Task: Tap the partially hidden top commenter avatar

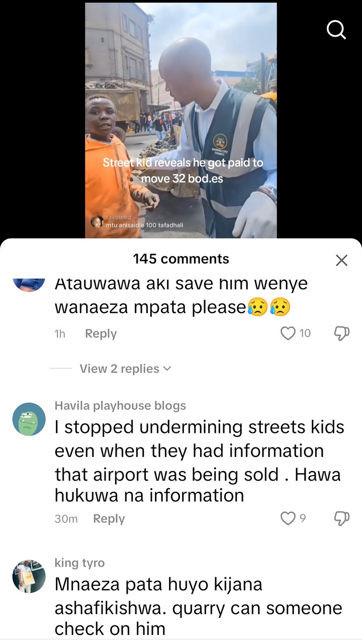Action: 29,285
